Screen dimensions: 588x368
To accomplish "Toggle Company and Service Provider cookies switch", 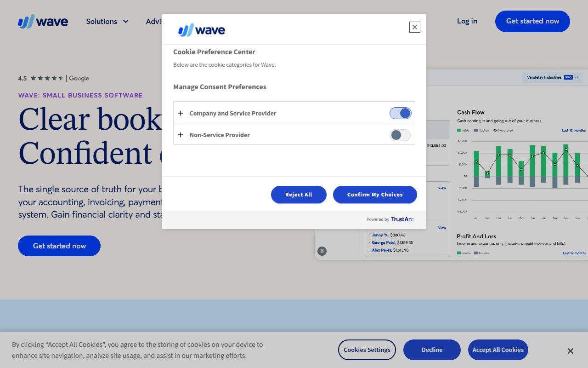I will click(400, 113).
